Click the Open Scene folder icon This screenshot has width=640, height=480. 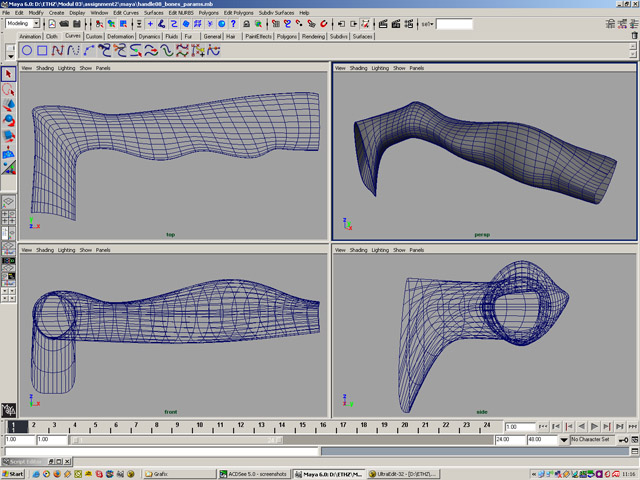pos(64,24)
